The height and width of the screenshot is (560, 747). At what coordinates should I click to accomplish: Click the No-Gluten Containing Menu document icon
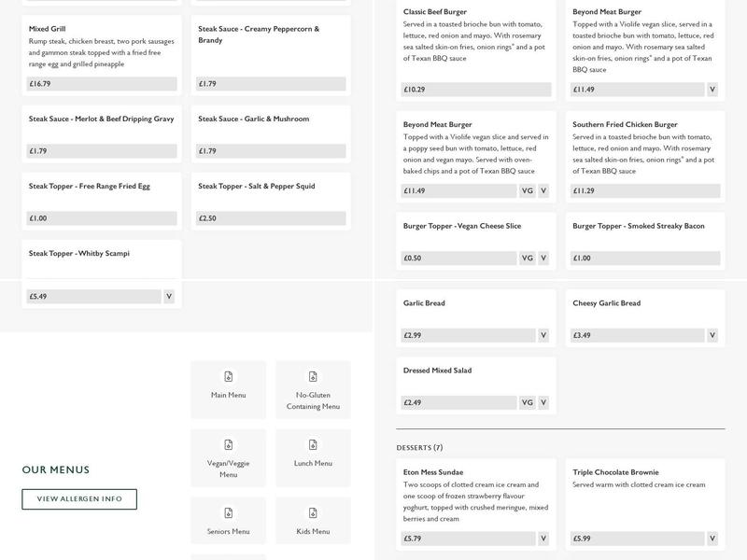[x=313, y=376]
